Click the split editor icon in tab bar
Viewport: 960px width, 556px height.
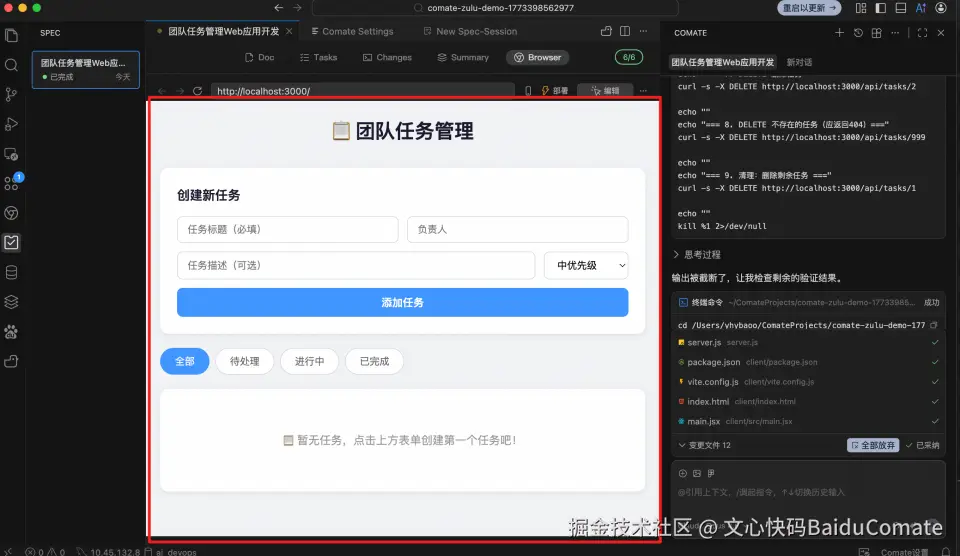624,31
